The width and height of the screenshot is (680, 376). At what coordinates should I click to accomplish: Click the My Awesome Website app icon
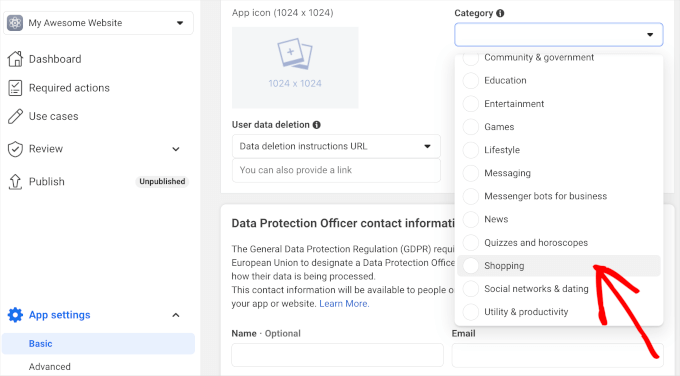(x=15, y=23)
